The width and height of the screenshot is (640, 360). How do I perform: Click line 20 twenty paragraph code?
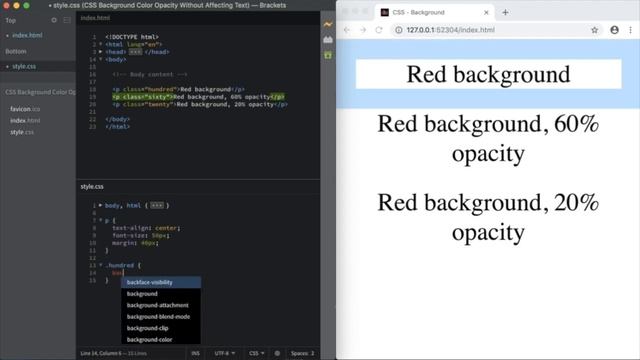(x=200, y=104)
